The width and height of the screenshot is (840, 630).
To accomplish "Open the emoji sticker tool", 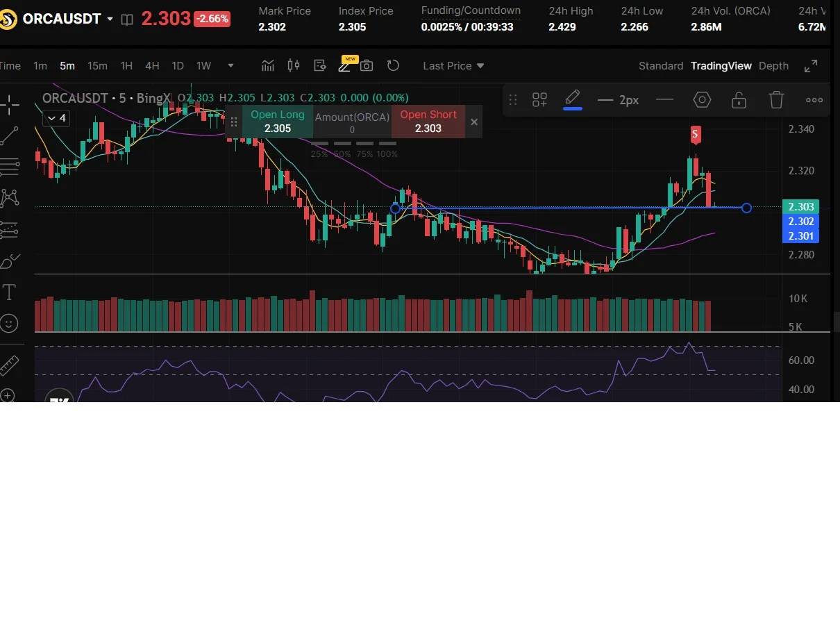I will pyautogui.click(x=9, y=323).
